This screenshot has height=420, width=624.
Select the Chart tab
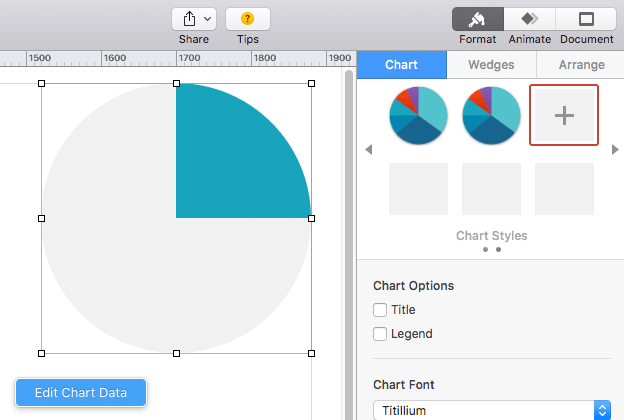pos(402,64)
